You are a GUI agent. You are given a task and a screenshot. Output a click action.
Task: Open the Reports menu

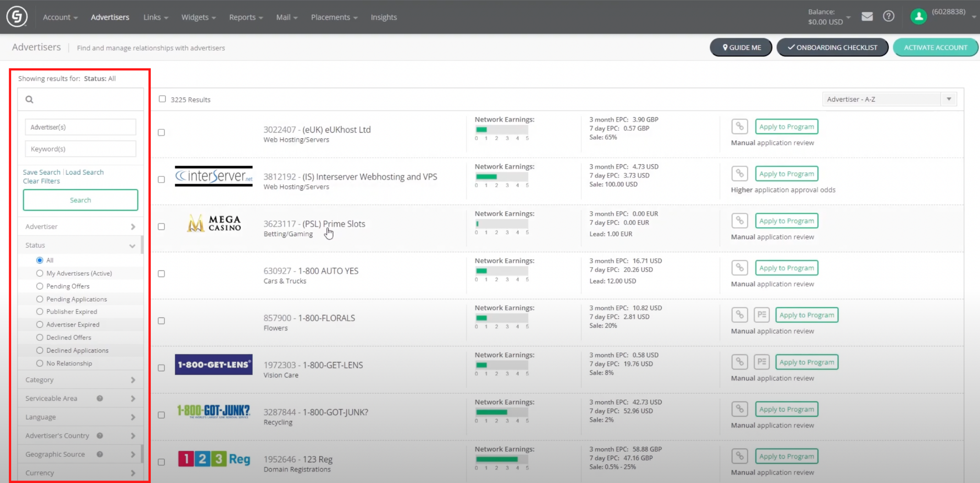pos(245,17)
